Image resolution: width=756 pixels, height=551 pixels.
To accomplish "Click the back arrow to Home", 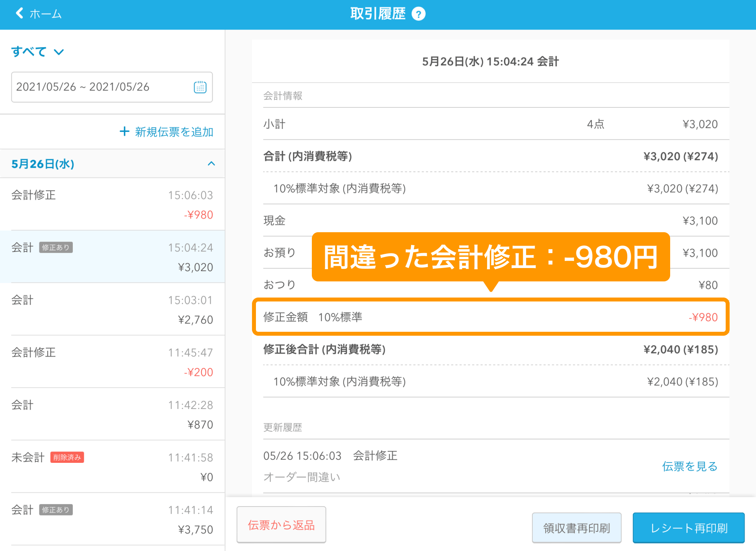I will [20, 13].
